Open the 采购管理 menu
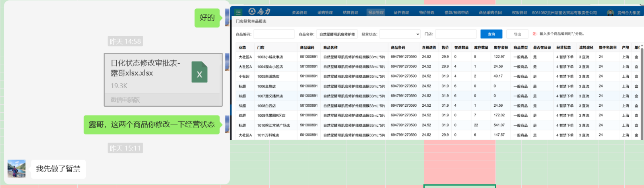 325,12
